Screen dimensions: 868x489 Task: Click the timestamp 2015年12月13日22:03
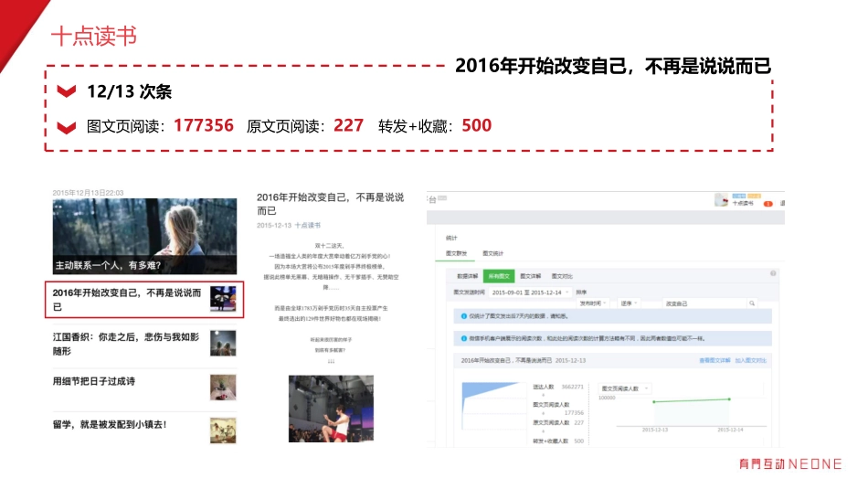click(88, 193)
